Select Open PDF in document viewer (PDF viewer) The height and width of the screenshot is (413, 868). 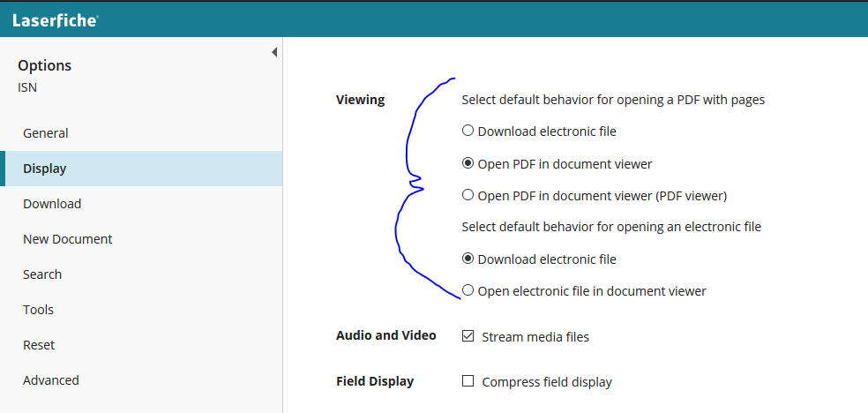point(468,195)
